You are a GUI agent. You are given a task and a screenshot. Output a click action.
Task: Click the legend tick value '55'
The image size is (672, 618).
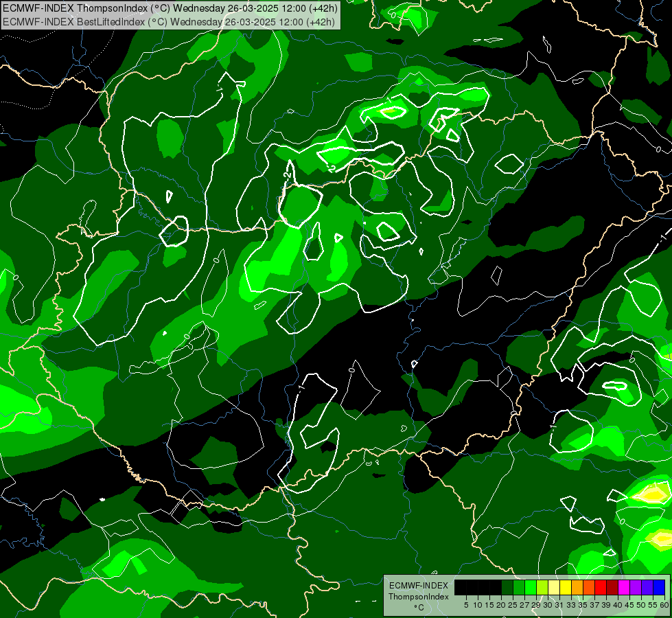tap(652, 605)
